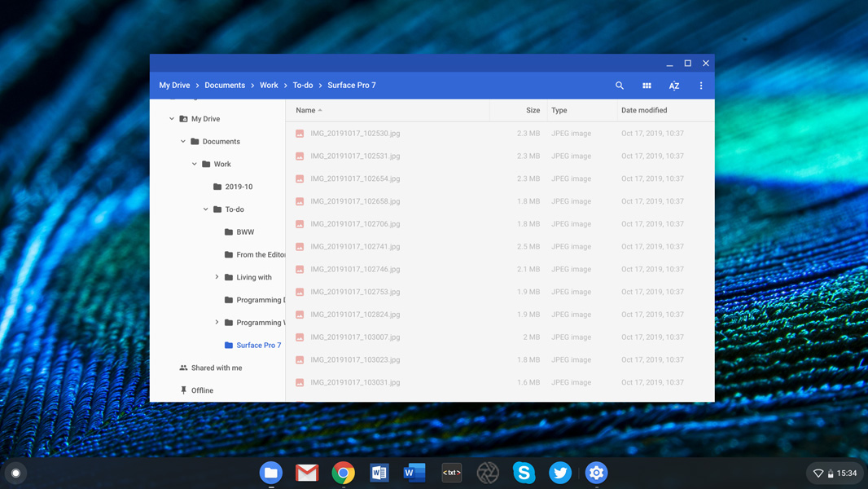Collapse the Documents folder chevron

click(183, 142)
